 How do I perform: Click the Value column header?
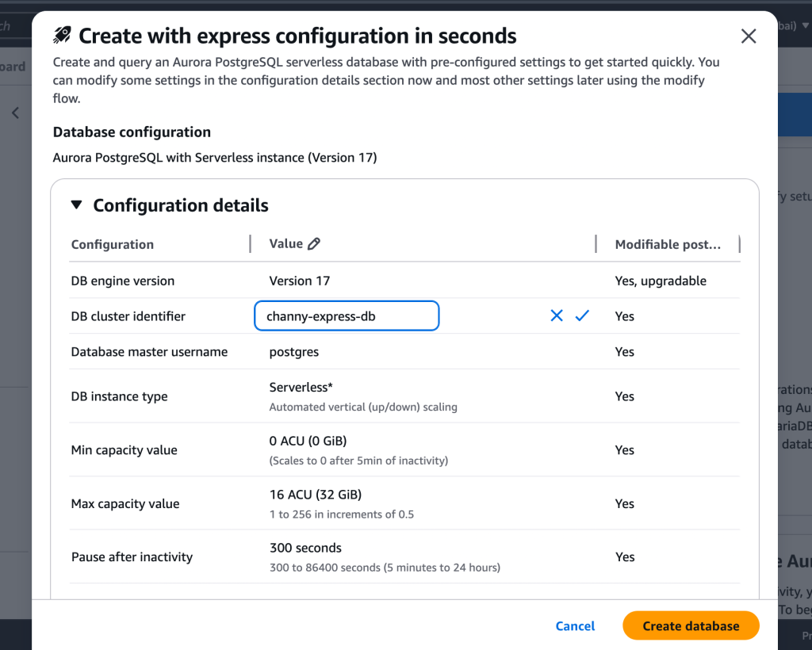pyautogui.click(x=282, y=243)
